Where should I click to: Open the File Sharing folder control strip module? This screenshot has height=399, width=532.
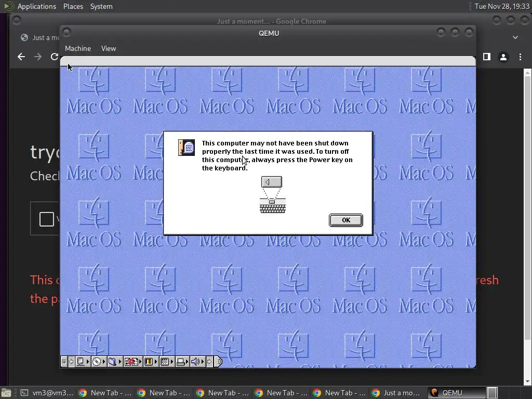115,362
